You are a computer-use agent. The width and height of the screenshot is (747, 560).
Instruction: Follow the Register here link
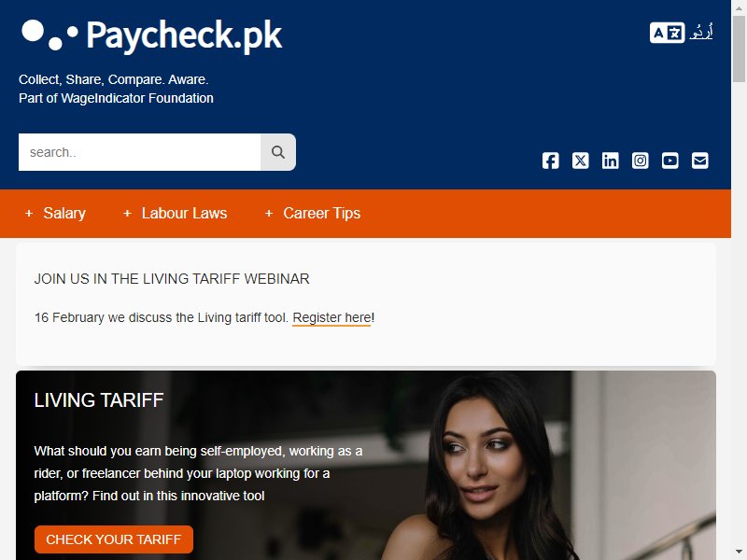click(x=331, y=317)
